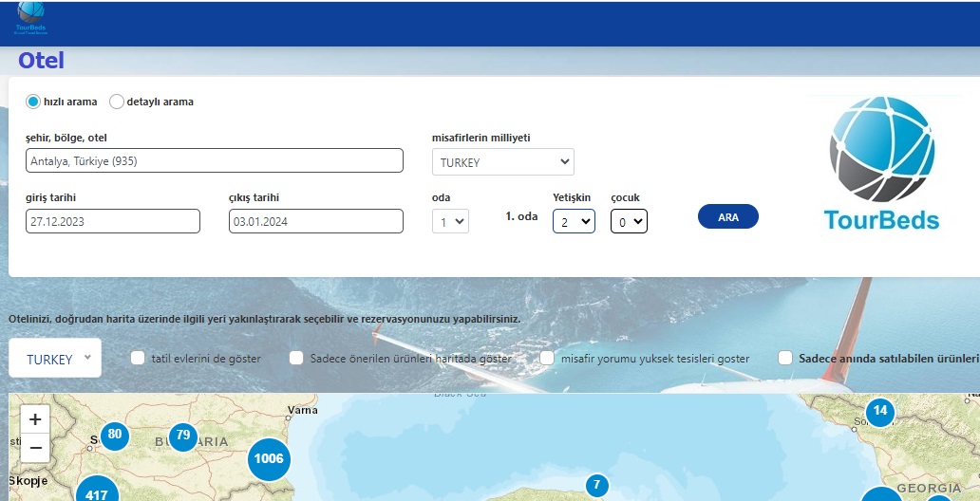Enable Sadece önerilen ürünleri haritada göster checkbox
Screen dimensions: 980x501
pyautogui.click(x=297, y=358)
